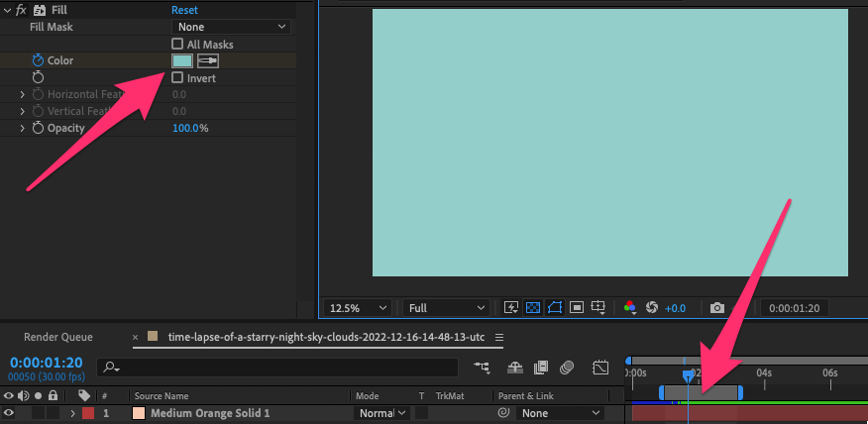
Task: Expand the Horizontal Feather property
Action: [22, 95]
